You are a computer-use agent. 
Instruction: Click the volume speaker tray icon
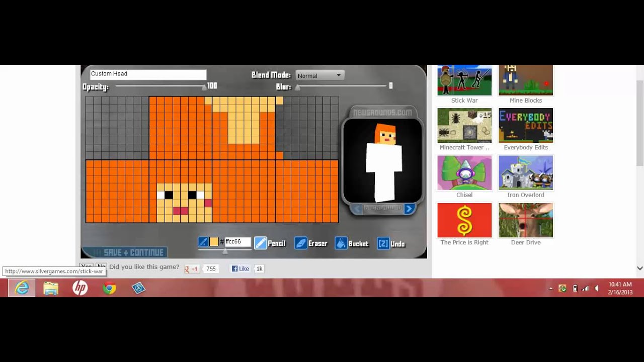597,289
